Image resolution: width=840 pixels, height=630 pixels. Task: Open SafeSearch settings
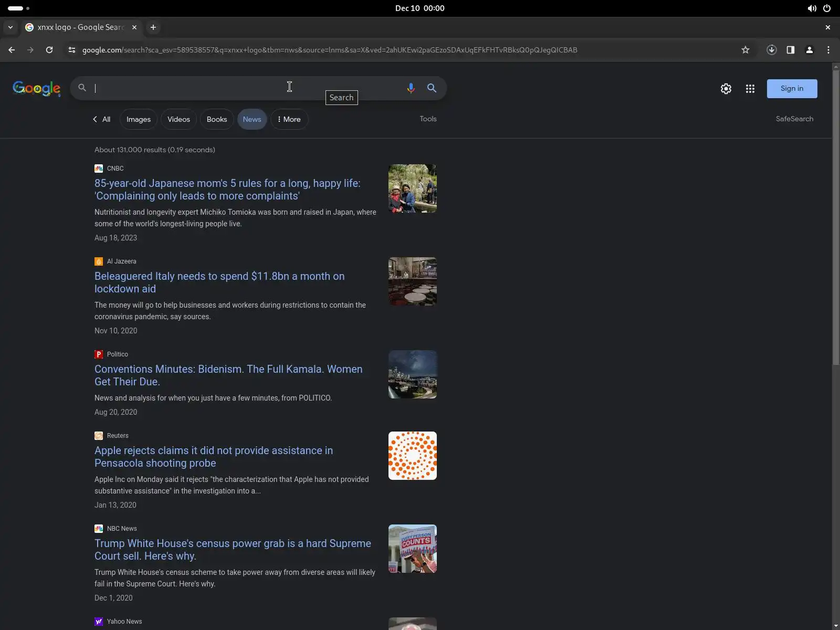794,119
